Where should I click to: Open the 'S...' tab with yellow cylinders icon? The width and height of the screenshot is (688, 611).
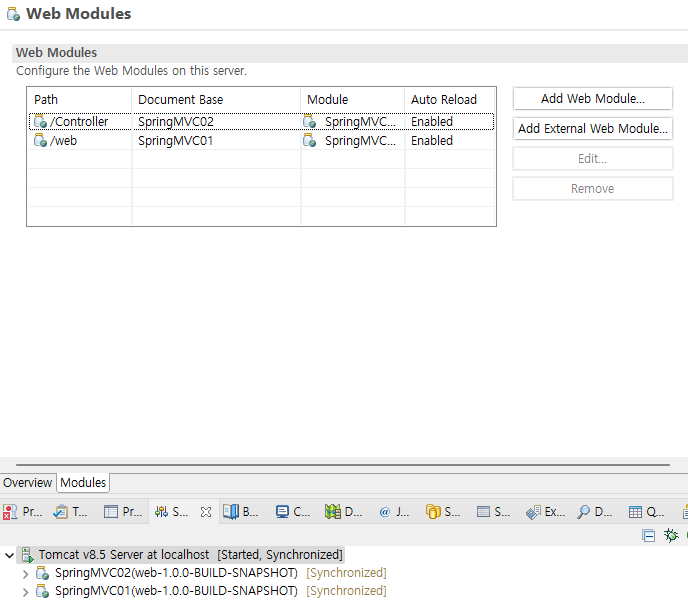(x=443, y=511)
